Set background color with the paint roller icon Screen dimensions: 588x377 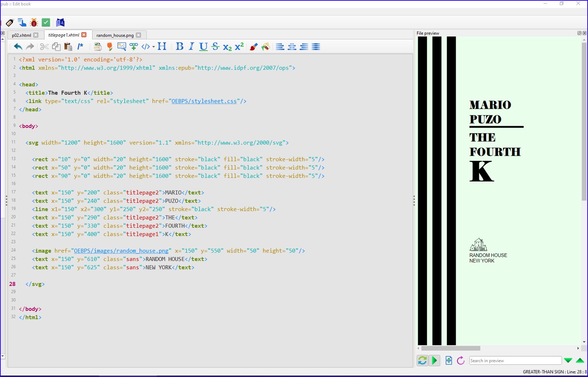coord(266,47)
